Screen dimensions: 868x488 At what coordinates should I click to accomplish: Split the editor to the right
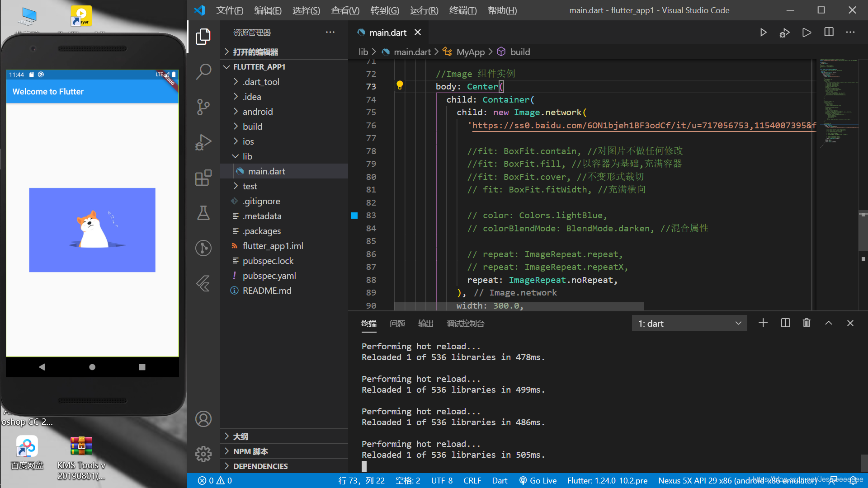tap(829, 32)
